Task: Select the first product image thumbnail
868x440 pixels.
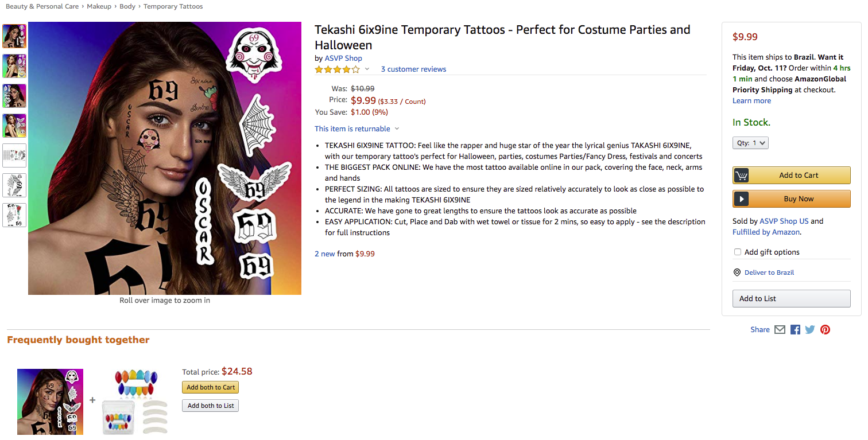Action: point(14,36)
